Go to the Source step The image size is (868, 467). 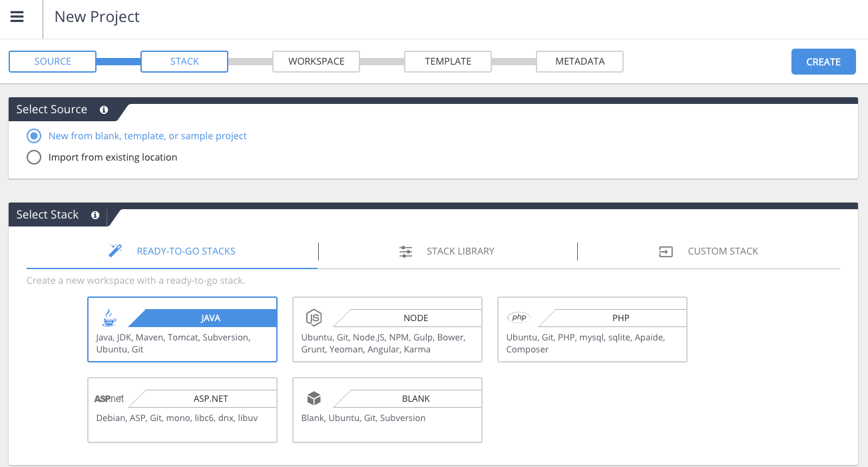pyautogui.click(x=53, y=61)
